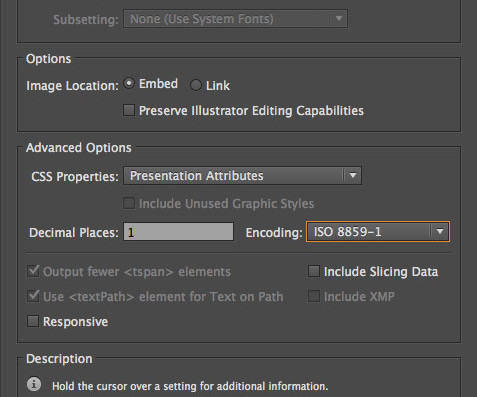Enable the Responsive checkbox
Screen dimensions: 477x397
pyautogui.click(x=33, y=321)
